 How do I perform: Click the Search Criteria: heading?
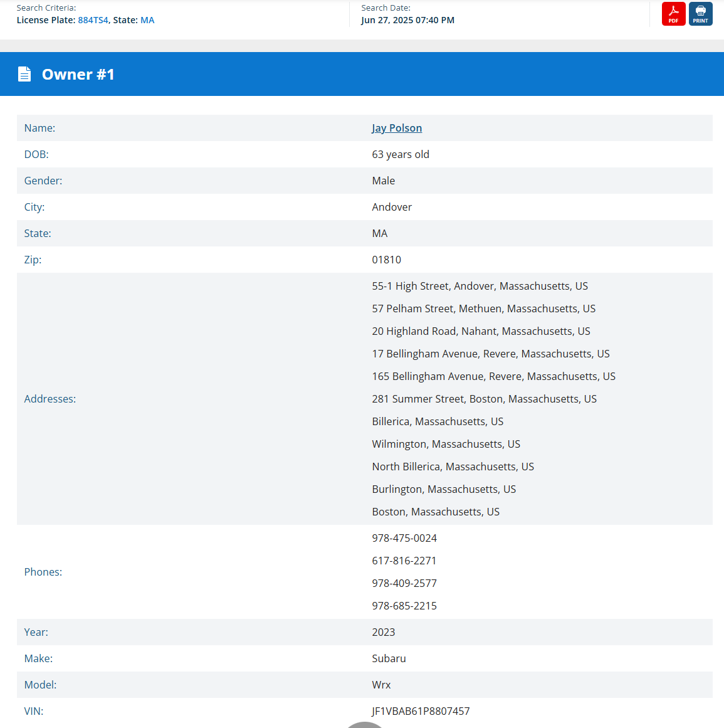(x=46, y=8)
